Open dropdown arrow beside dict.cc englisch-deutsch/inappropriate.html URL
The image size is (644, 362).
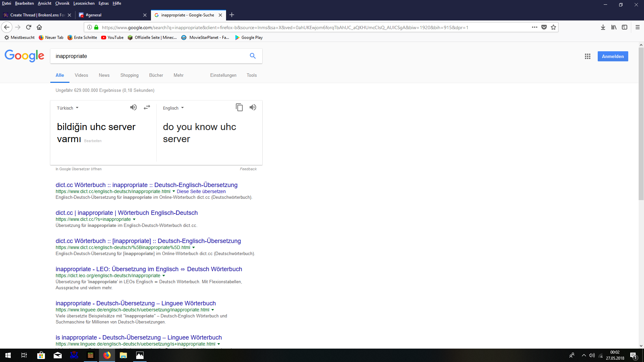(x=174, y=191)
